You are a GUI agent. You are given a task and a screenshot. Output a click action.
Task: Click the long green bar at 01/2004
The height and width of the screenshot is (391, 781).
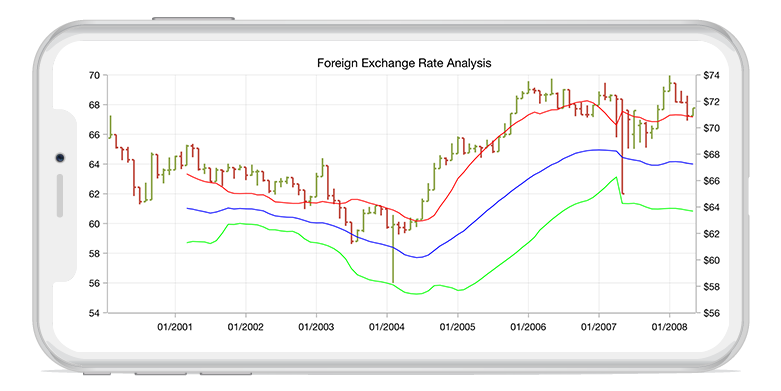point(393,249)
